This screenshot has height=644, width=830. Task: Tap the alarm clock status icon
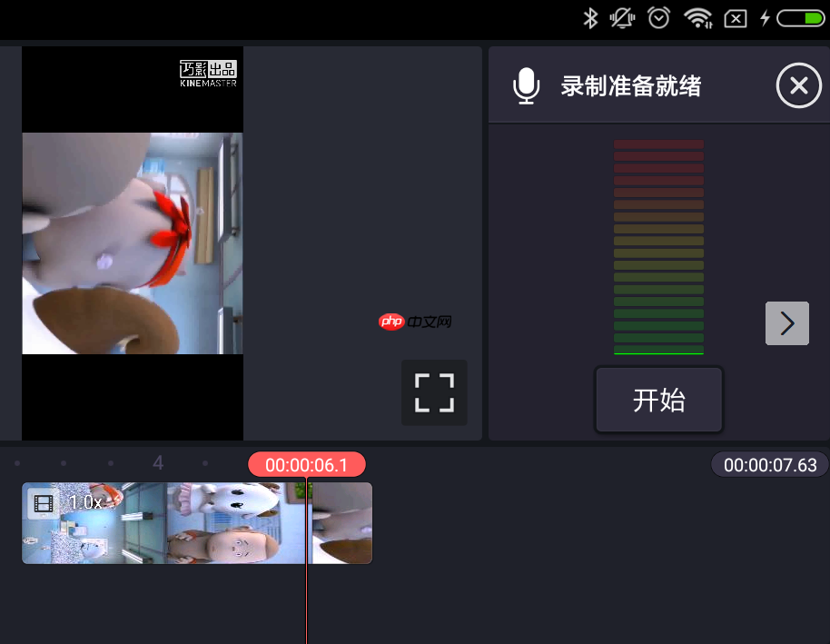pos(658,18)
